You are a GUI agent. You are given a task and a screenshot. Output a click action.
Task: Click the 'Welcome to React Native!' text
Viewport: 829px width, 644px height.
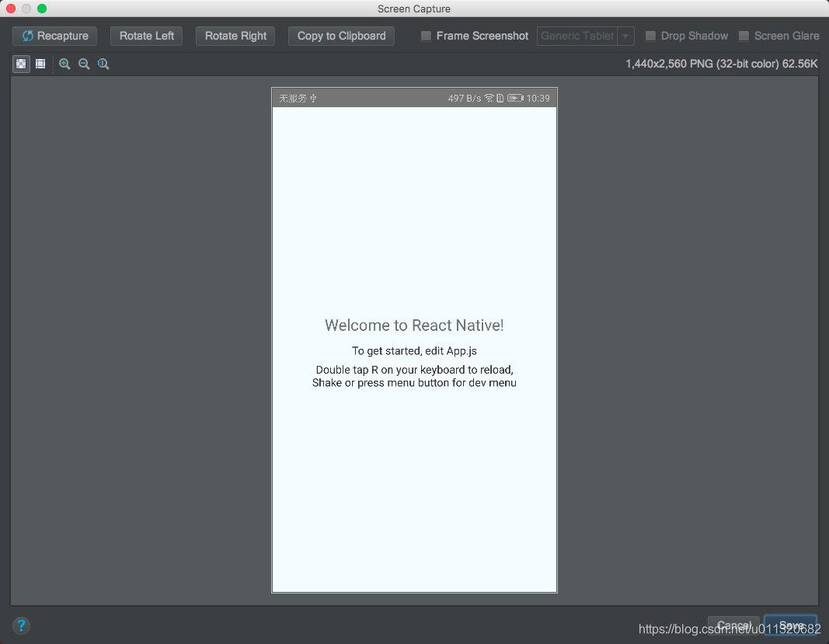click(415, 325)
